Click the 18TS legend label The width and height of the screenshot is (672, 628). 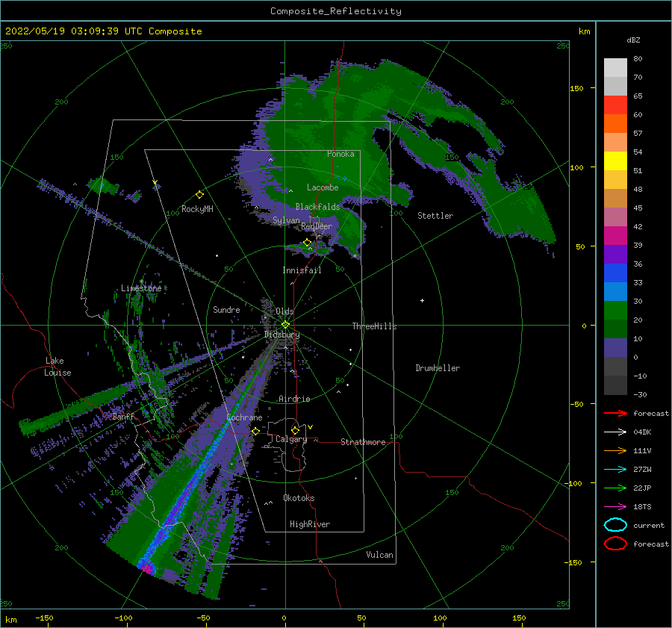(642, 507)
